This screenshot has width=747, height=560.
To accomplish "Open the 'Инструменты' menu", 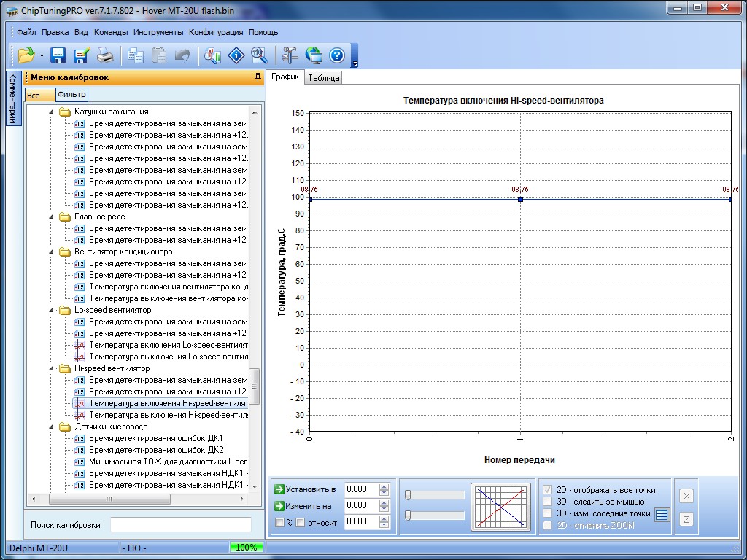I will 158,32.
